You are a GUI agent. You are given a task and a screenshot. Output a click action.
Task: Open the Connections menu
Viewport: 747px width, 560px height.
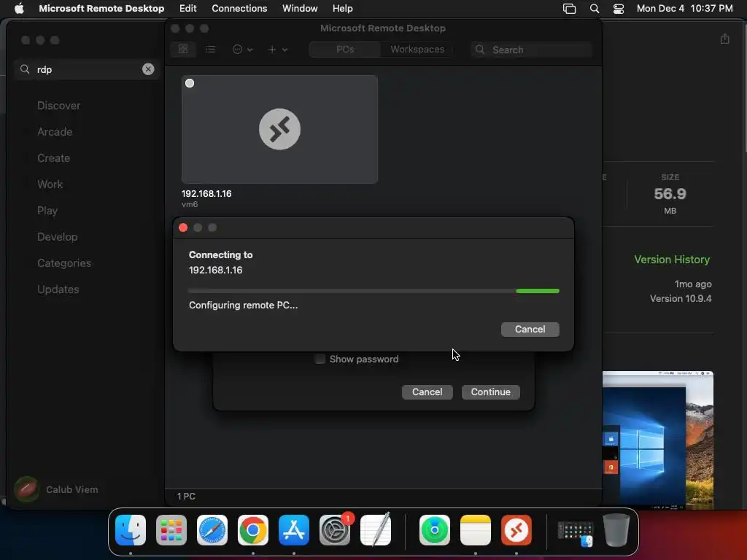(x=239, y=9)
